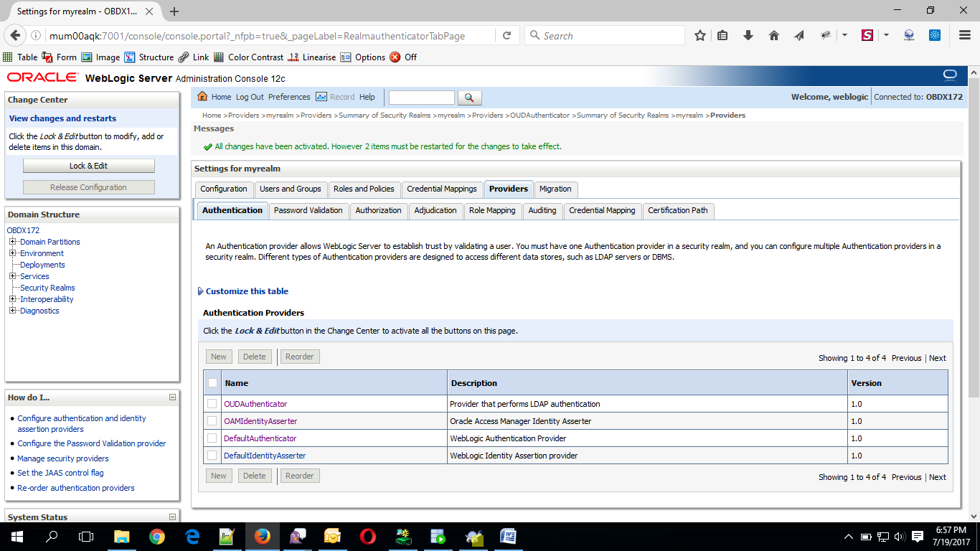980x551 pixels.
Task: Expand the Diagnostics tree node
Action: [13, 311]
